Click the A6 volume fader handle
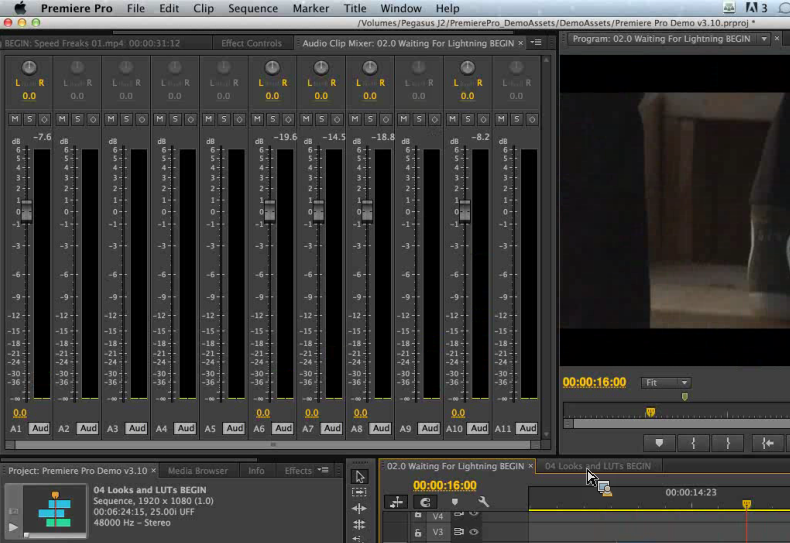Image resolution: width=790 pixels, height=543 pixels. (270, 210)
